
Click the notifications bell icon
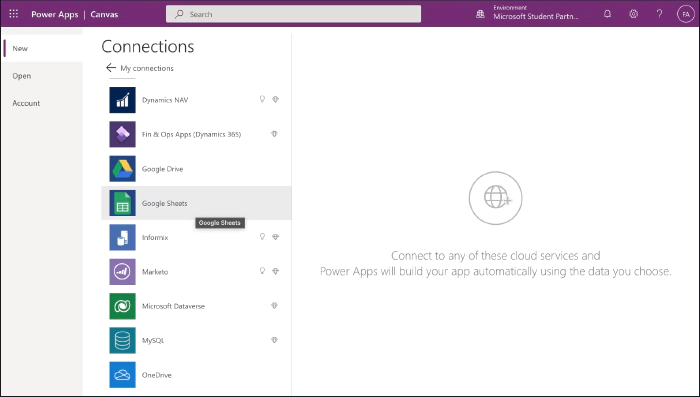[607, 14]
